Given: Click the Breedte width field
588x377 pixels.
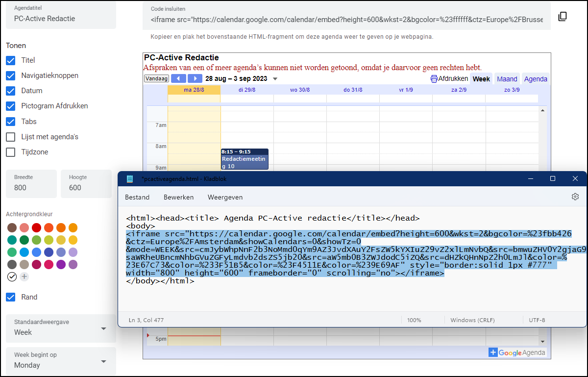Looking at the screenshot, I should tap(31, 184).
